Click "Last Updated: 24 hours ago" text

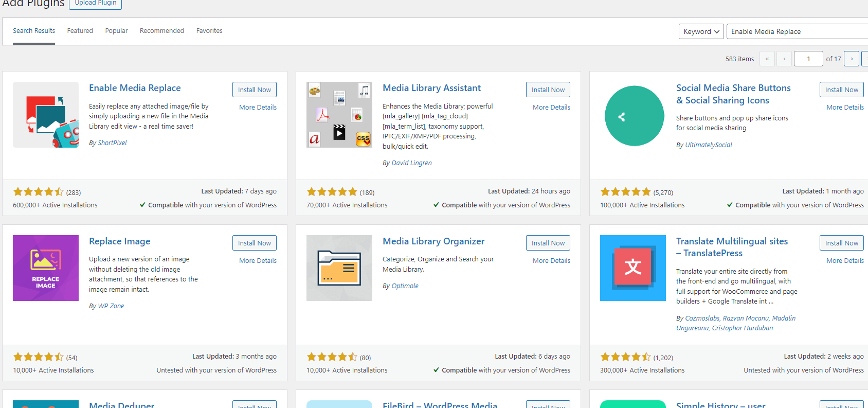pos(529,191)
